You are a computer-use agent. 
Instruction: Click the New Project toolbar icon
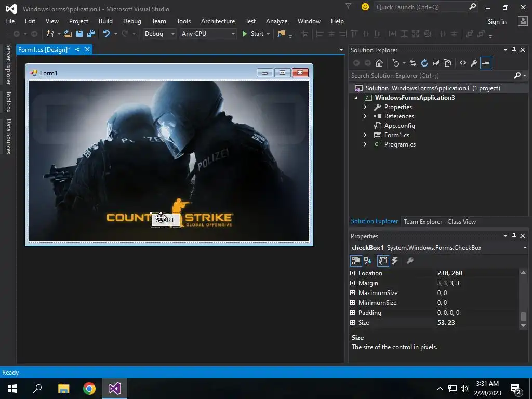point(50,34)
